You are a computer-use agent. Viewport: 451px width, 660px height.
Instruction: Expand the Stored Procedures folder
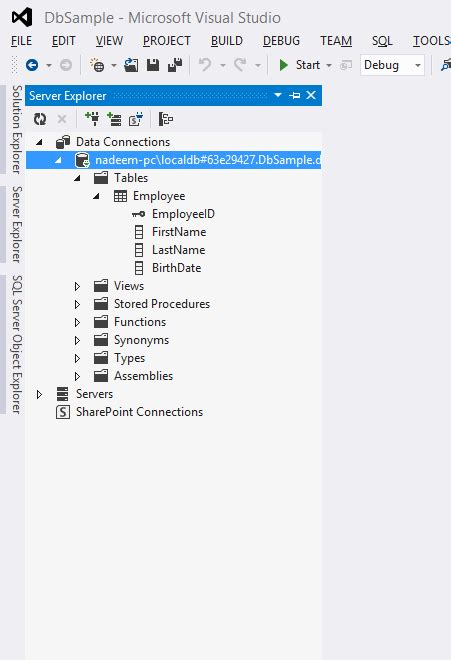[77, 304]
